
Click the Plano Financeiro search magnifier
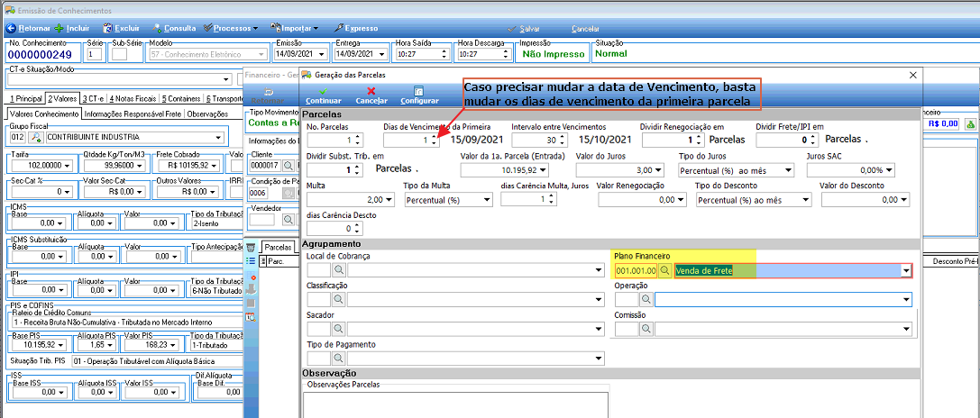[665, 270]
